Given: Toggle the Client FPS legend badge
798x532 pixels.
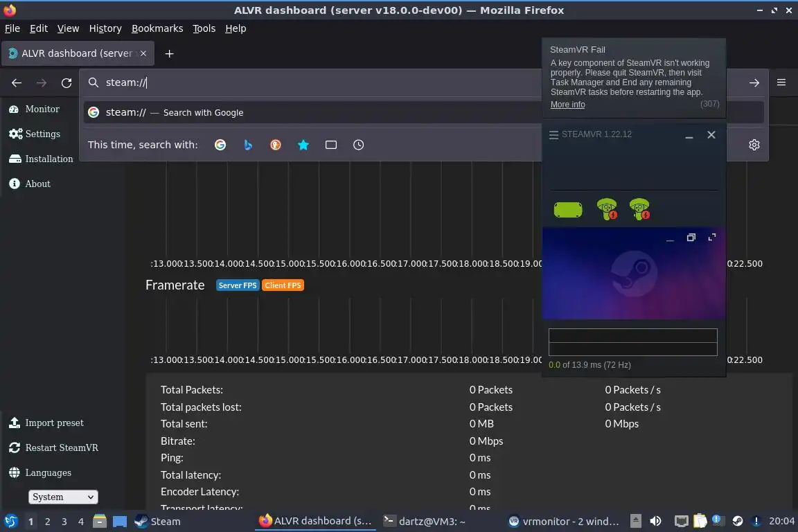Looking at the screenshot, I should pos(283,285).
